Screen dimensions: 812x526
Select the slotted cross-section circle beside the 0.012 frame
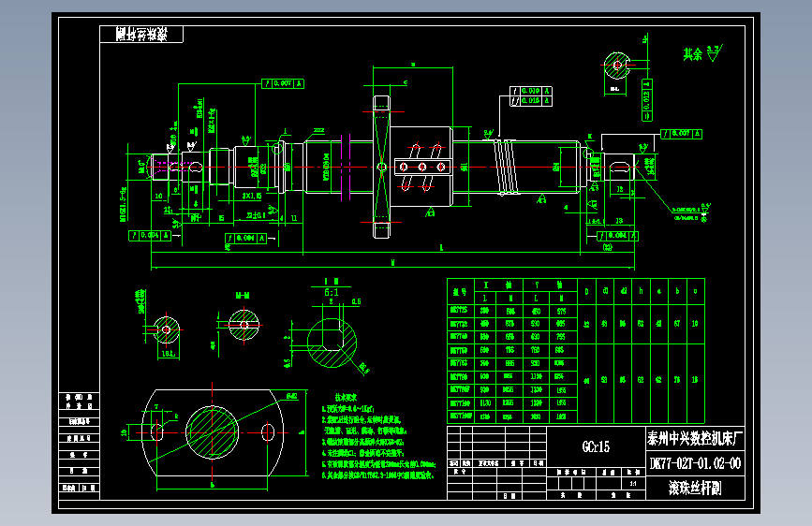coord(617,66)
